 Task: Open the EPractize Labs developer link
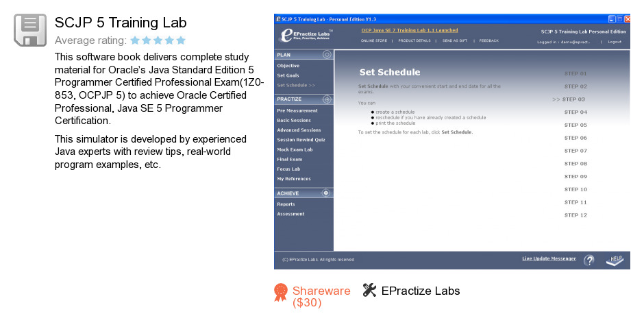pos(421,291)
